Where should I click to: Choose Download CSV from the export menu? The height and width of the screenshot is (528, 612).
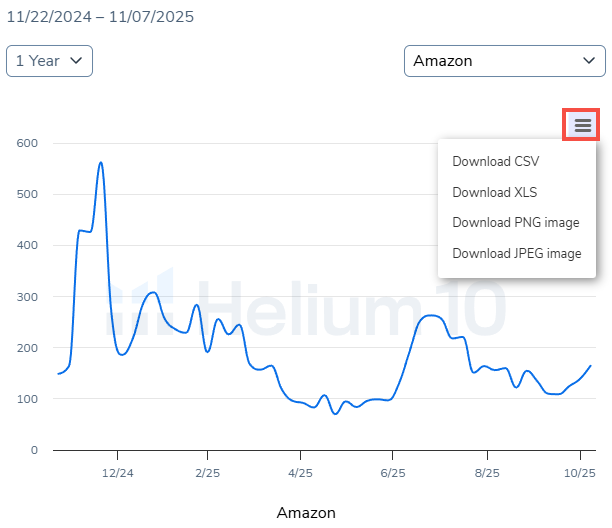[x=495, y=161]
